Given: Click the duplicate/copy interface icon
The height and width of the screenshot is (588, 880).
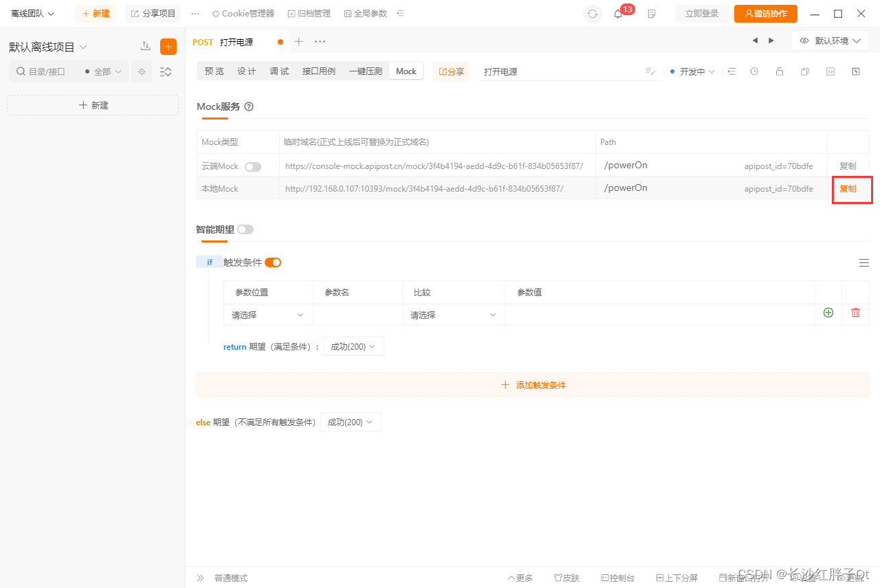Looking at the screenshot, I should point(804,71).
